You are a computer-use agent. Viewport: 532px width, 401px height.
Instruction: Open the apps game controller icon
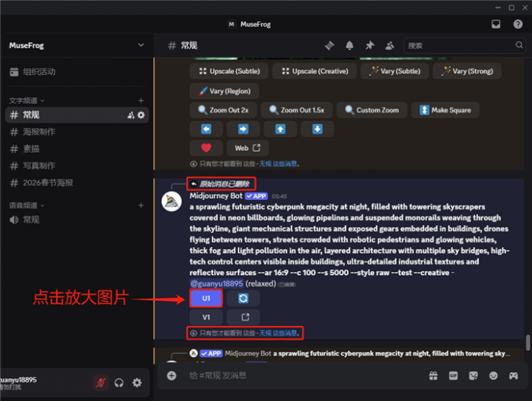coord(513,375)
